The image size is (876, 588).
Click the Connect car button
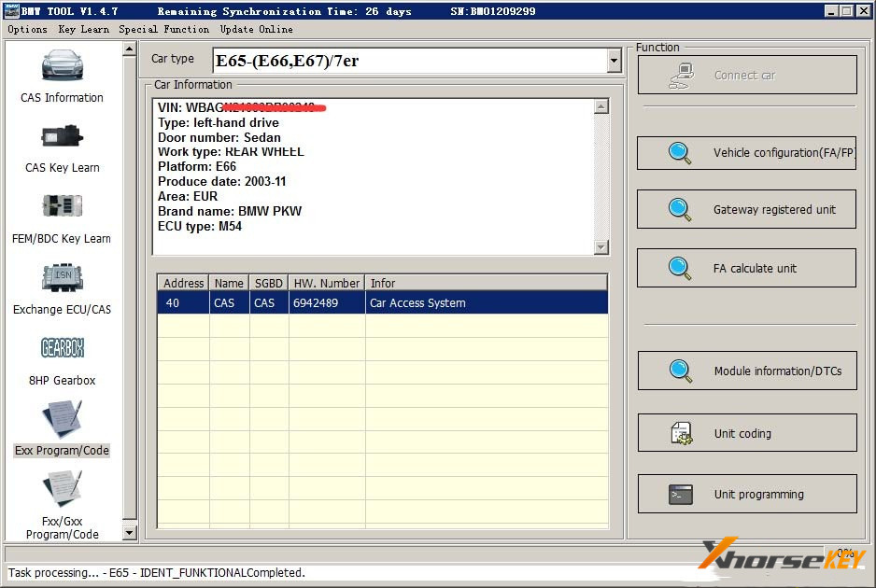747,75
